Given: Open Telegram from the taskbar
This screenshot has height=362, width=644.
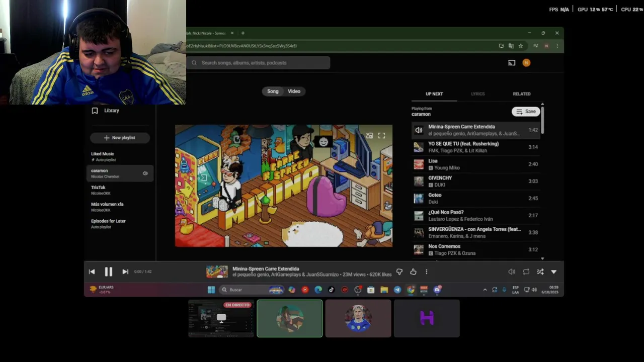Looking at the screenshot, I should [397, 290].
